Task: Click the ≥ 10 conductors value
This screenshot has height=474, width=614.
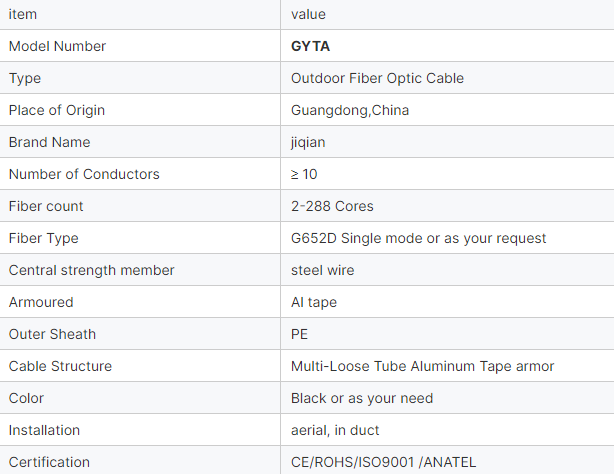Action: [304, 174]
